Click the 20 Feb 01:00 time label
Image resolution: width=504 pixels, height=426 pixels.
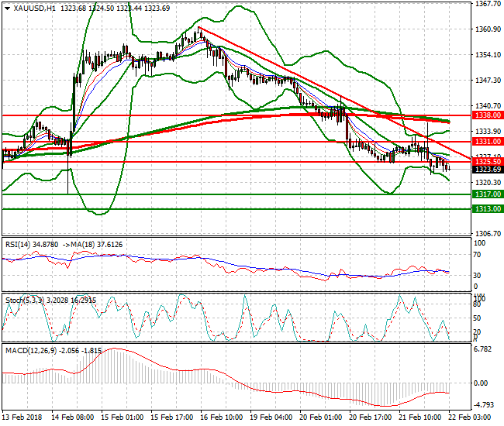[320, 417]
